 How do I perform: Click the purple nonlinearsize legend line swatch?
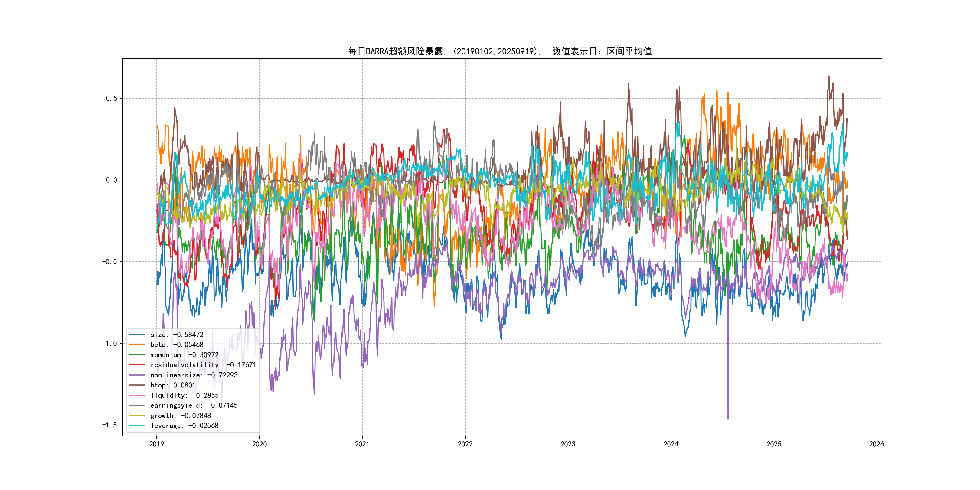(x=137, y=375)
